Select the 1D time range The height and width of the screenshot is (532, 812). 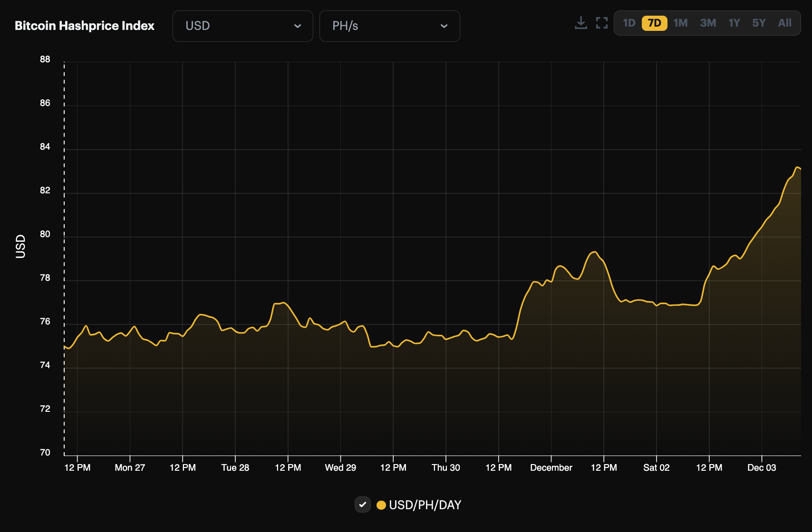pyautogui.click(x=628, y=22)
